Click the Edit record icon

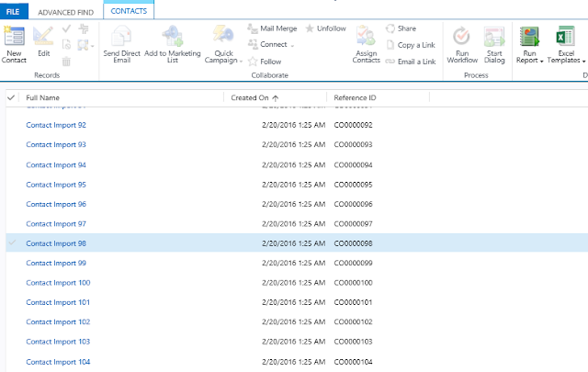[43, 37]
